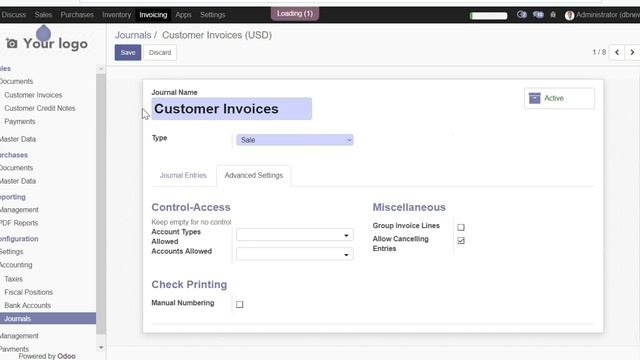Open the Invoicing menu
This screenshot has height=360, width=640.
coord(153,15)
